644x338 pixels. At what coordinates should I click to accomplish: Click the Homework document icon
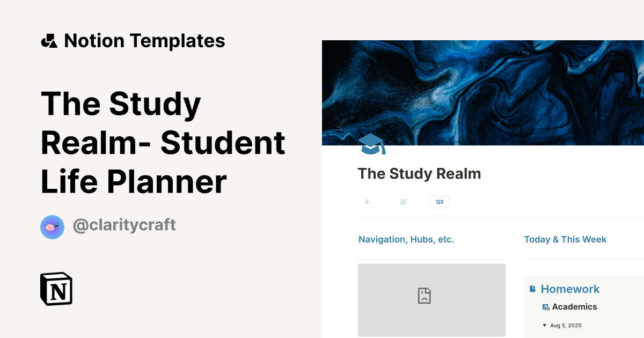pyautogui.click(x=532, y=289)
